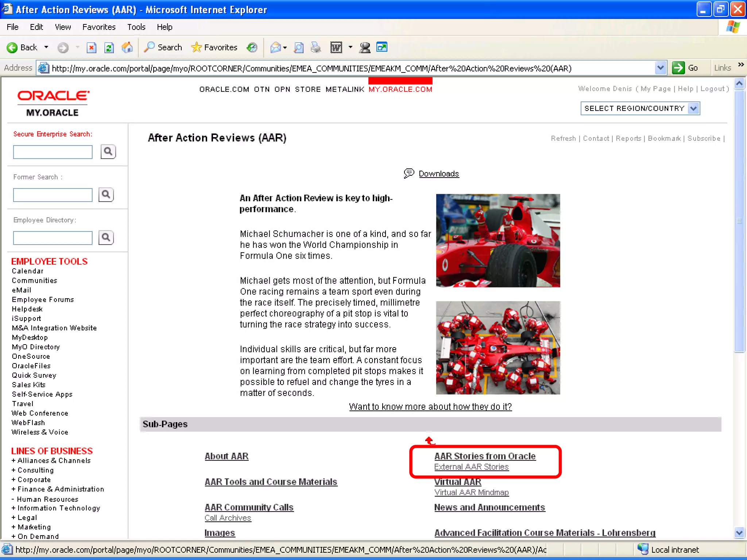Open the Tools menu

(136, 27)
